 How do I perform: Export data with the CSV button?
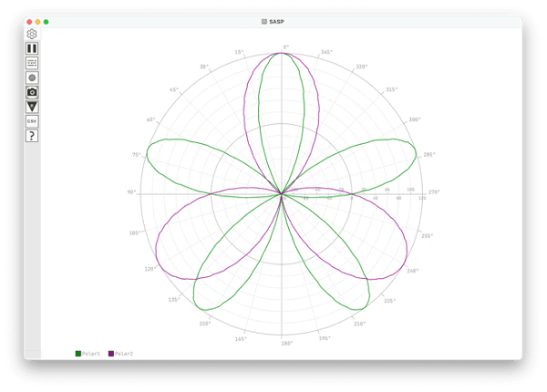pyautogui.click(x=32, y=121)
